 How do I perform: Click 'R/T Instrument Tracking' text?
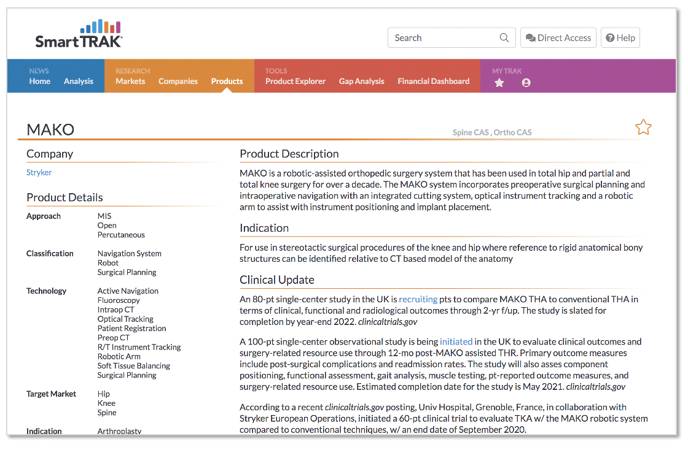(x=139, y=347)
